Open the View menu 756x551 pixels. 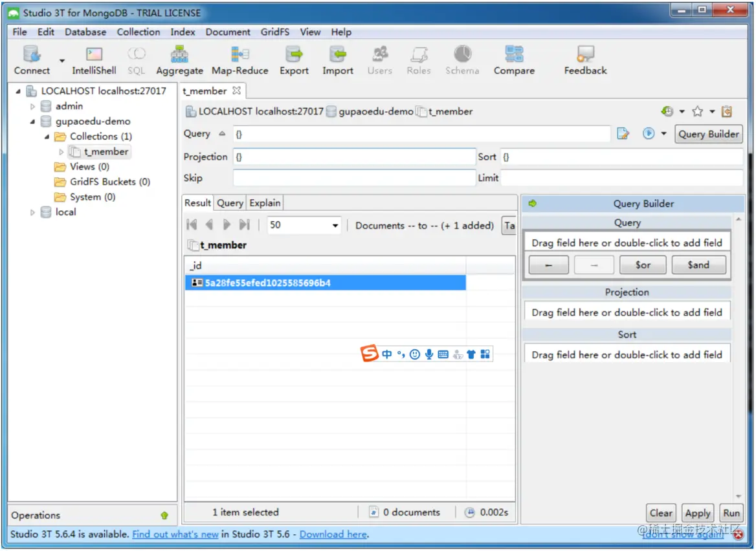[310, 32]
